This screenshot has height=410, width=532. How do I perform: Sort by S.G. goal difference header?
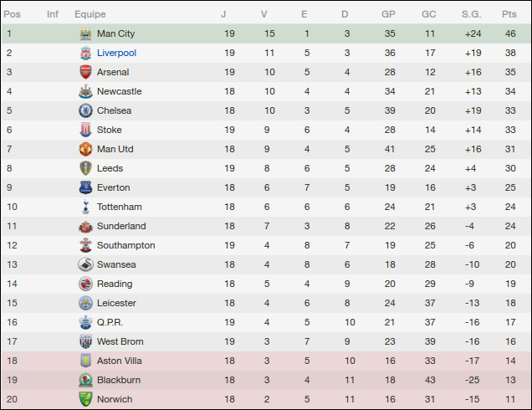[472, 14]
